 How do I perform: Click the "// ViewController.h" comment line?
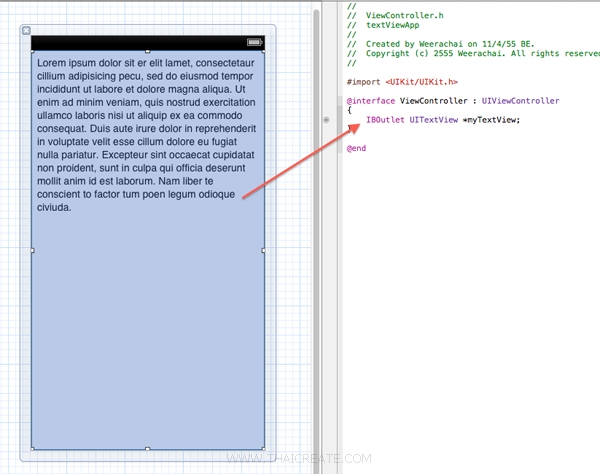point(395,15)
